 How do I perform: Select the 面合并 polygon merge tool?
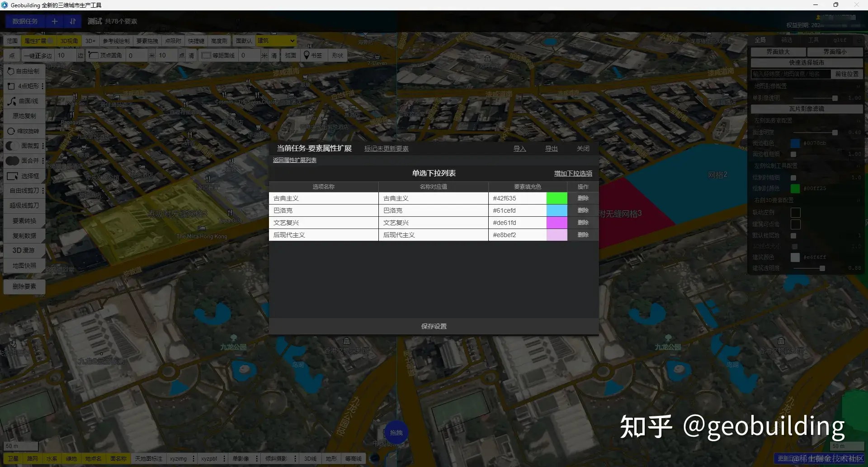[23, 161]
